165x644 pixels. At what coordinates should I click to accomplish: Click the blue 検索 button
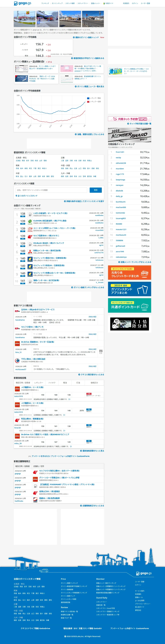point(95,190)
